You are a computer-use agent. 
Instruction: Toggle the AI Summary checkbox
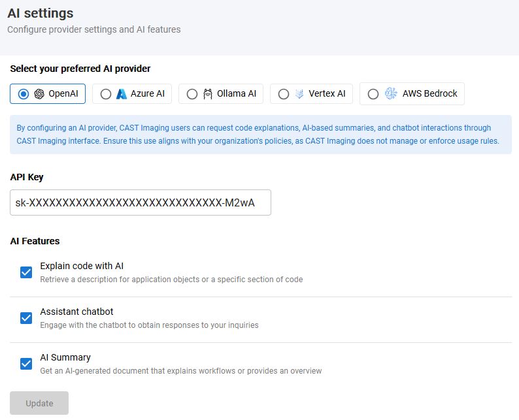26,364
